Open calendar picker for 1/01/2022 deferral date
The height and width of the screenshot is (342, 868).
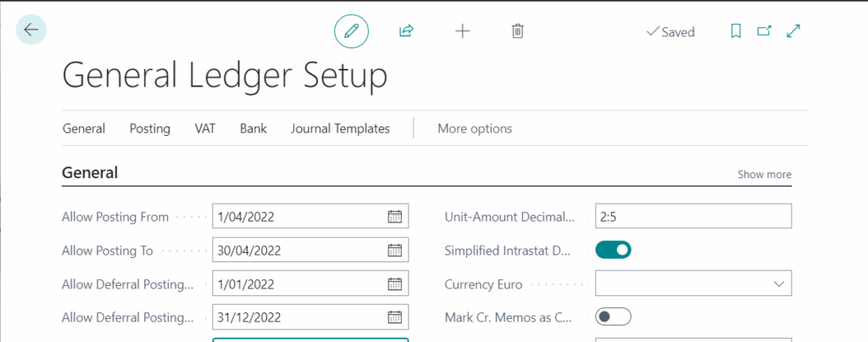click(394, 283)
